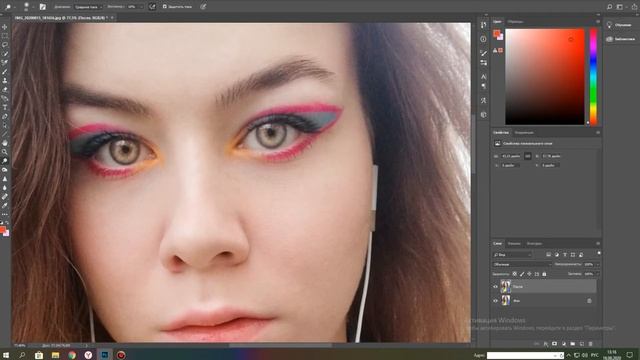Filter layers by type layers icon
The width and height of the screenshot is (640, 360).
pos(565,255)
